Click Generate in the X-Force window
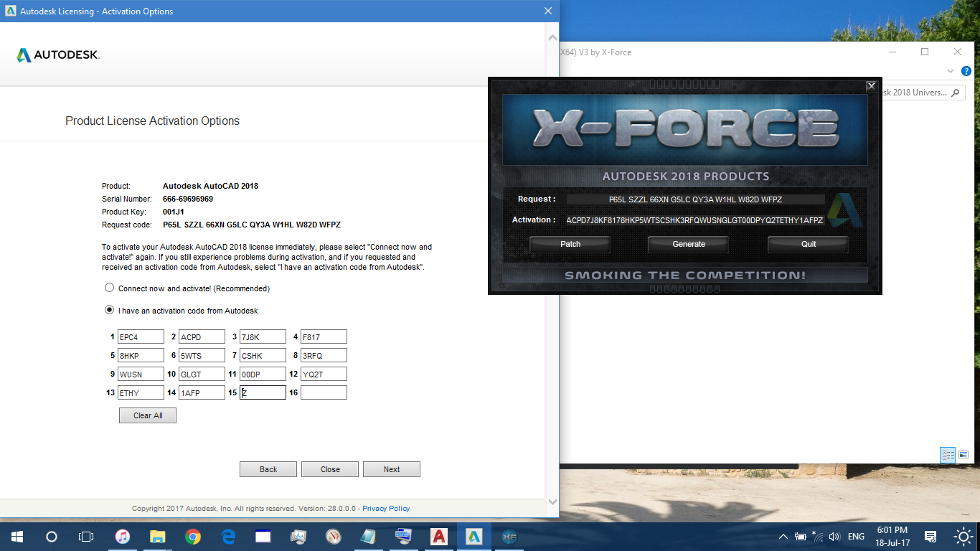 pyautogui.click(x=689, y=244)
